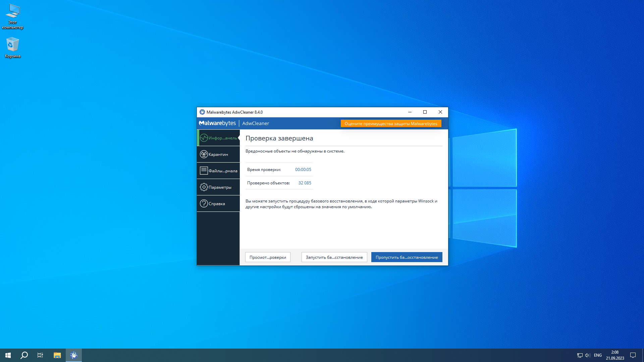Click the Malwarebytes logo in header
This screenshot has height=362, width=644.
tap(217, 123)
